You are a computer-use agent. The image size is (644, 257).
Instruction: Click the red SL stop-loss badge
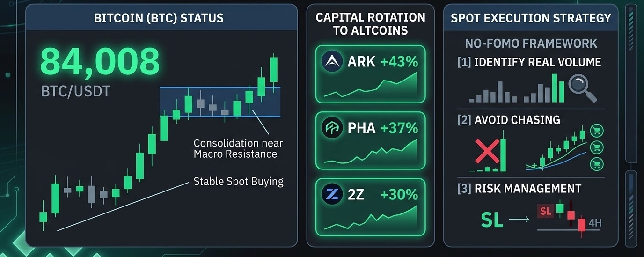[546, 211]
